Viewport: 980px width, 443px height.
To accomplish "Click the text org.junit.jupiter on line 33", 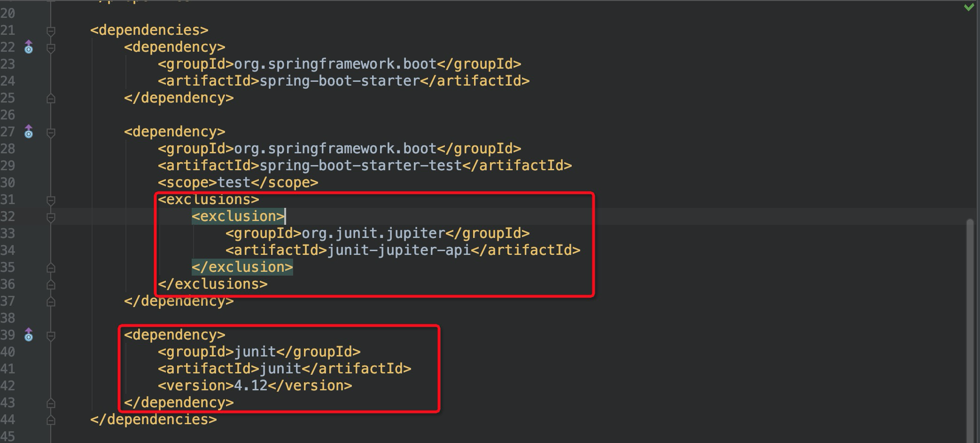I will point(373,233).
